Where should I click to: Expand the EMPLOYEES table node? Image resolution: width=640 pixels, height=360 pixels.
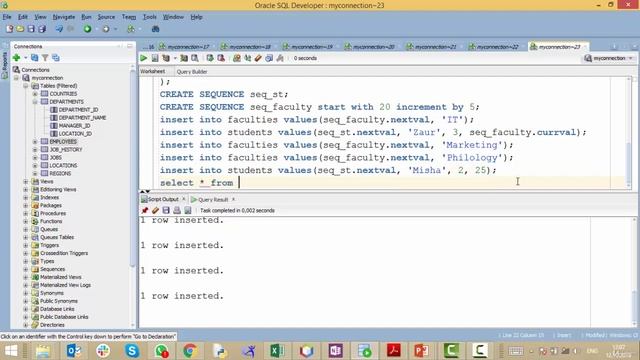[35, 142]
